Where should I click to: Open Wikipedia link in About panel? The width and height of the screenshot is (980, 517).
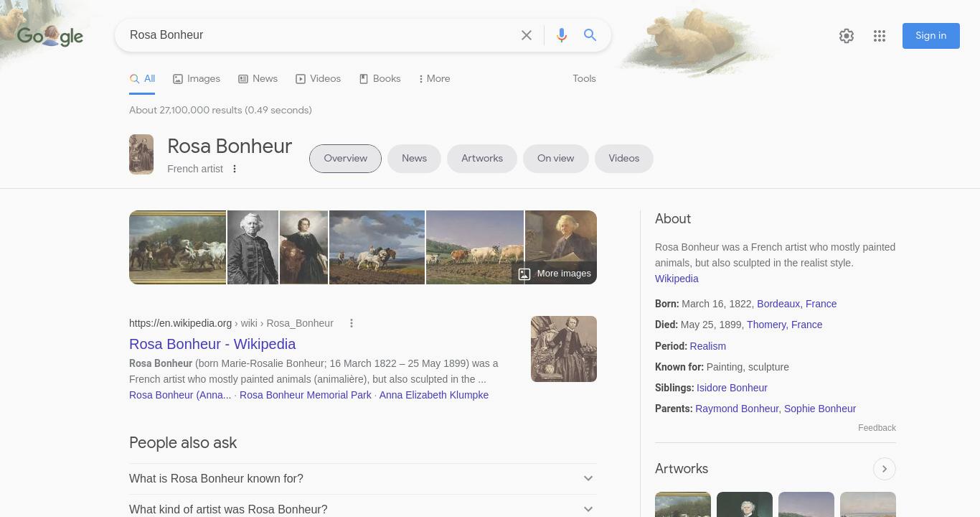pyautogui.click(x=677, y=279)
